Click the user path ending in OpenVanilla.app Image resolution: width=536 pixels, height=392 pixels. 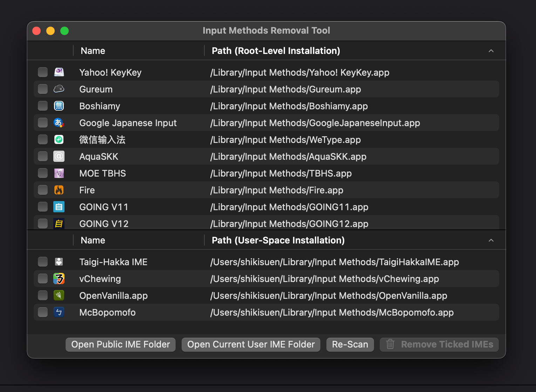(328, 296)
